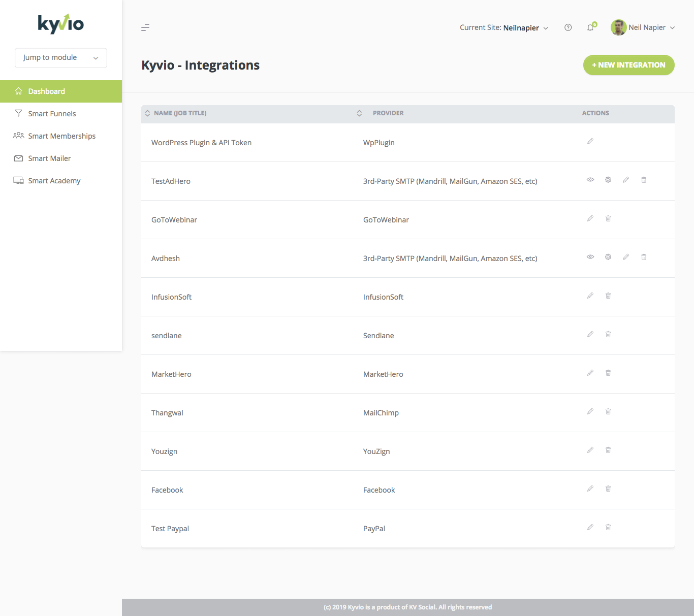Delete the Thangwal MailChimp integration

point(608,411)
